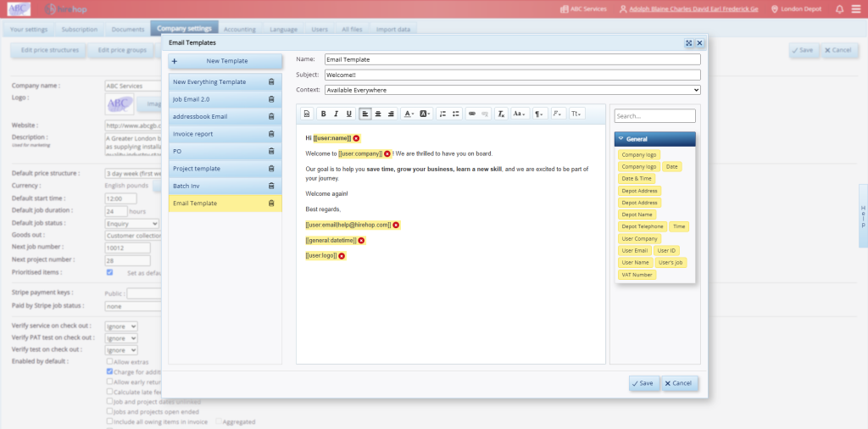Open the source code view icon in editor toolbar

click(x=307, y=114)
